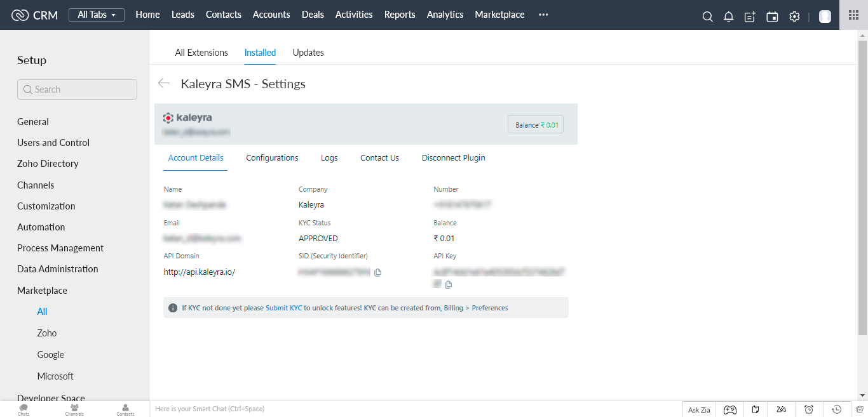Click the Smart Chat input bar
This screenshot has width=868, height=417.
click(x=416, y=409)
